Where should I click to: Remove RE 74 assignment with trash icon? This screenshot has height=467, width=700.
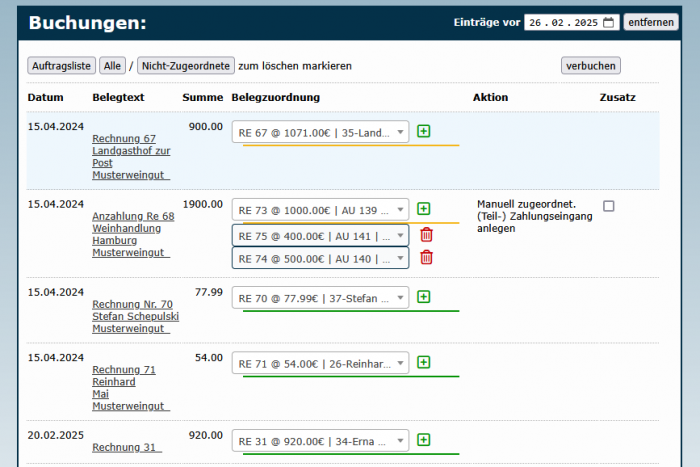(x=427, y=258)
